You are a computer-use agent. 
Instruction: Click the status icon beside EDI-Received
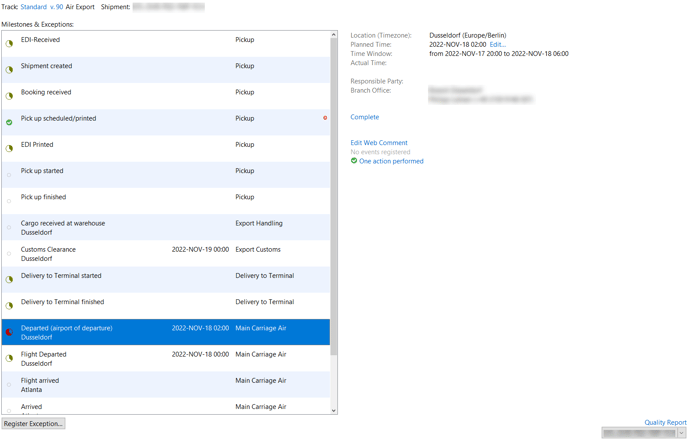click(9, 43)
